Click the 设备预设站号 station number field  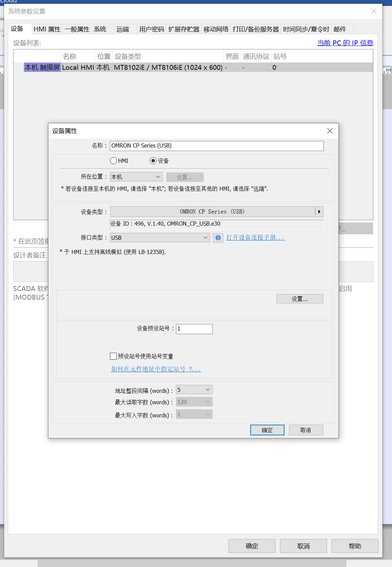click(194, 329)
